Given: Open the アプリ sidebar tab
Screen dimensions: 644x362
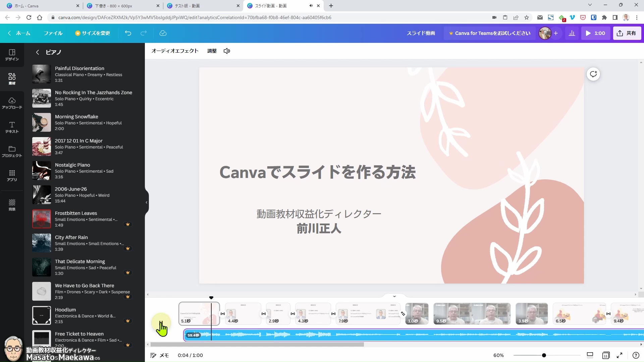Looking at the screenshot, I should click(x=12, y=176).
